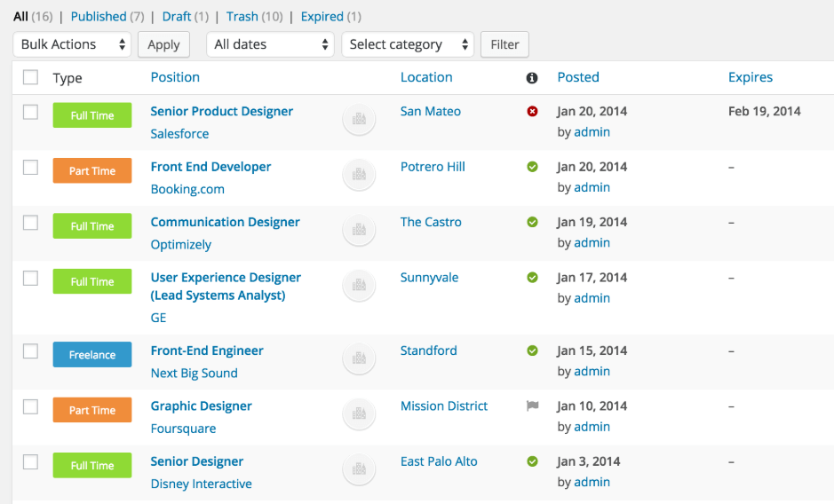This screenshot has height=504, width=834.
Task: Click the red expired status icon for Senior Product Designer
Action: (532, 112)
